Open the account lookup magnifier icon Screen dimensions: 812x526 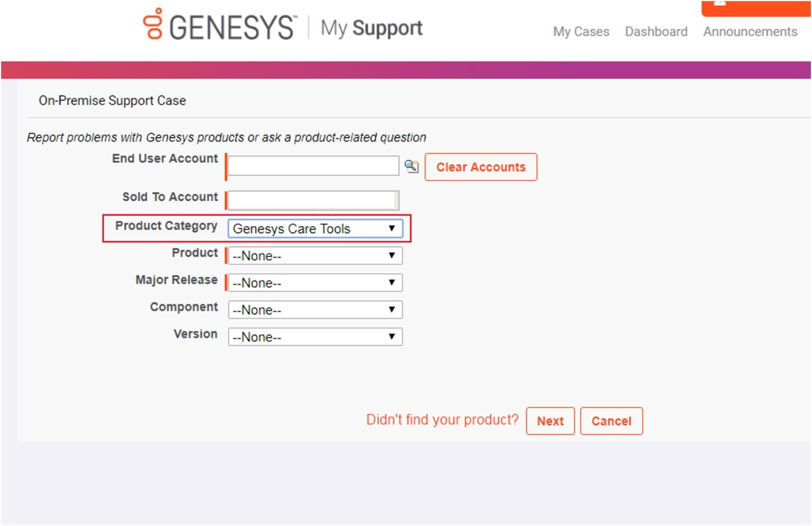click(x=411, y=166)
